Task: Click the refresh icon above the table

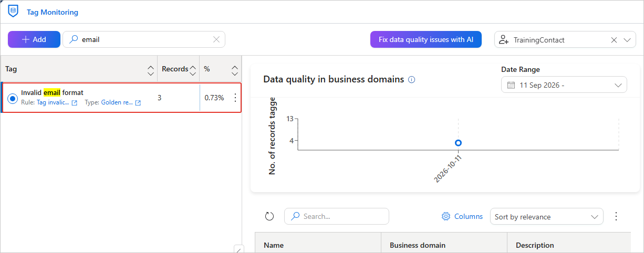Action: (x=269, y=216)
